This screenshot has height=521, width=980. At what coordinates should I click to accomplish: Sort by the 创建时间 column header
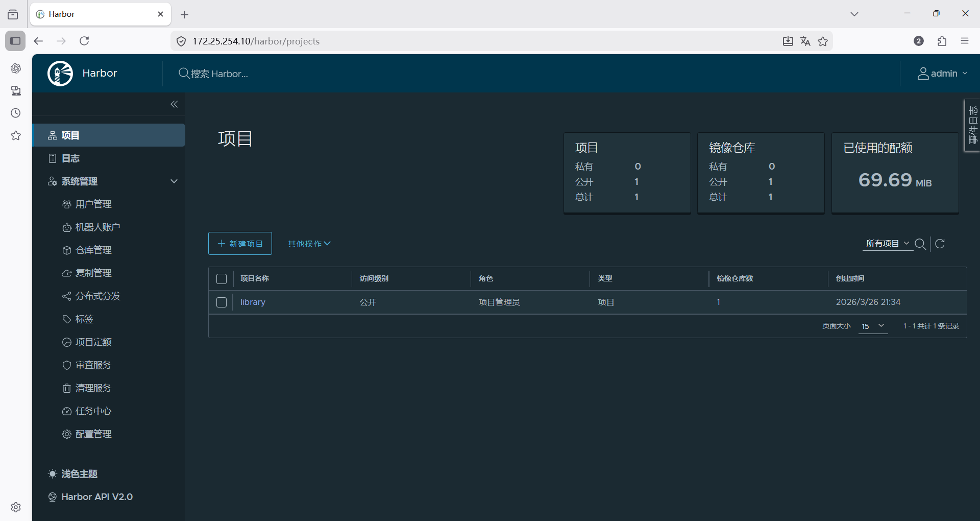tap(850, 278)
